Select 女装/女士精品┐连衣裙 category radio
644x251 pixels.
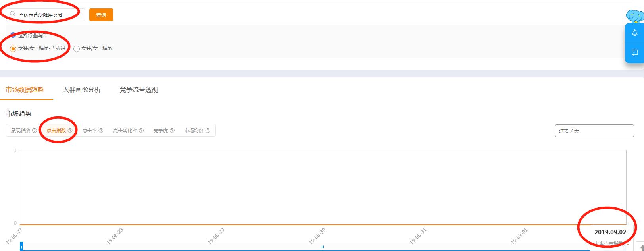pyautogui.click(x=13, y=48)
